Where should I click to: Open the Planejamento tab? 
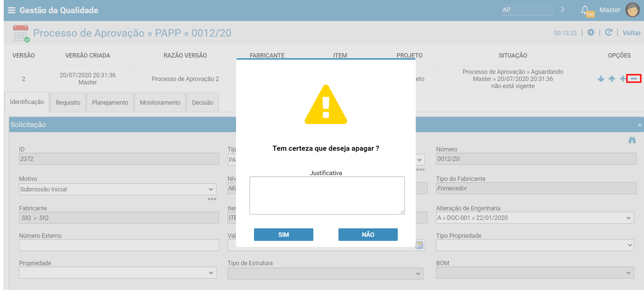click(110, 102)
